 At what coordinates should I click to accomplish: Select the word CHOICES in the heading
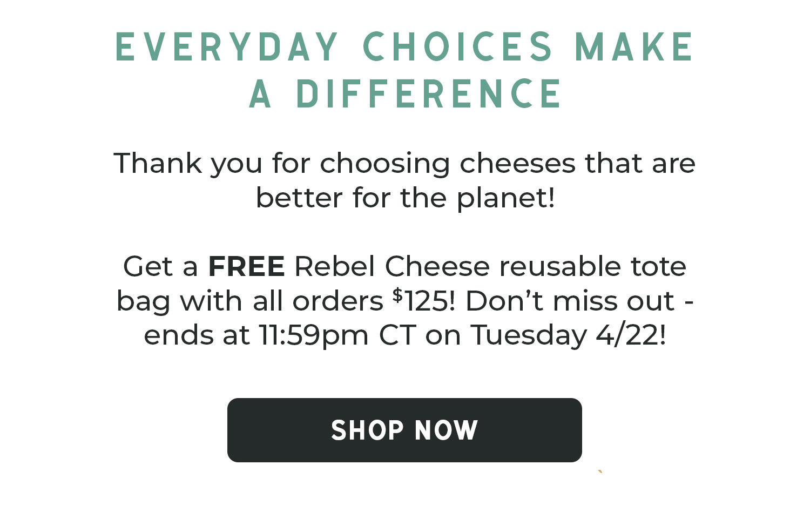pyautogui.click(x=457, y=47)
